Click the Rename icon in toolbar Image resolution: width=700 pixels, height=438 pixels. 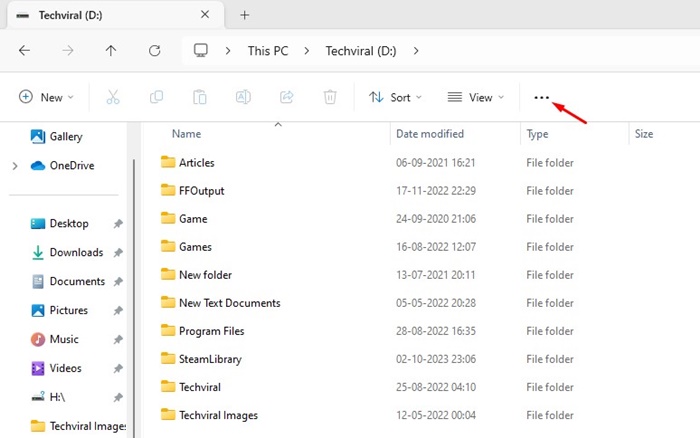coord(243,97)
